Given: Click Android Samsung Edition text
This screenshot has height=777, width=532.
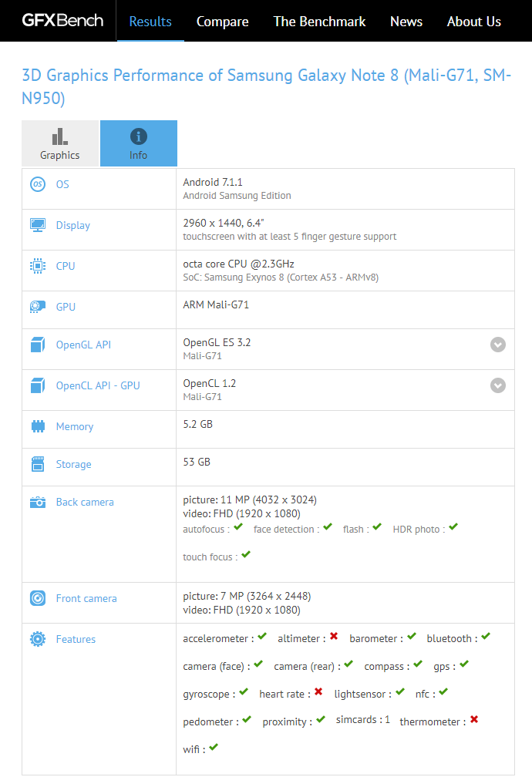Looking at the screenshot, I should coord(237,196).
